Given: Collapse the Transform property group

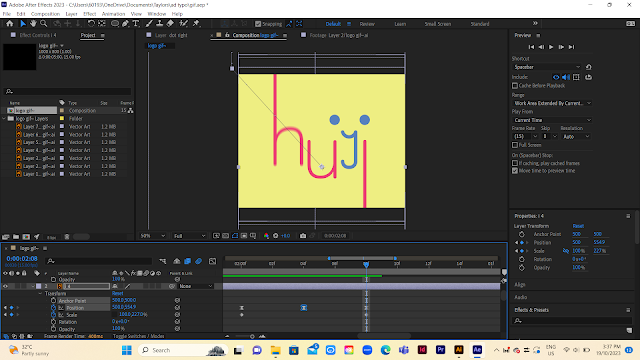Looking at the screenshot, I should pos(40,293).
